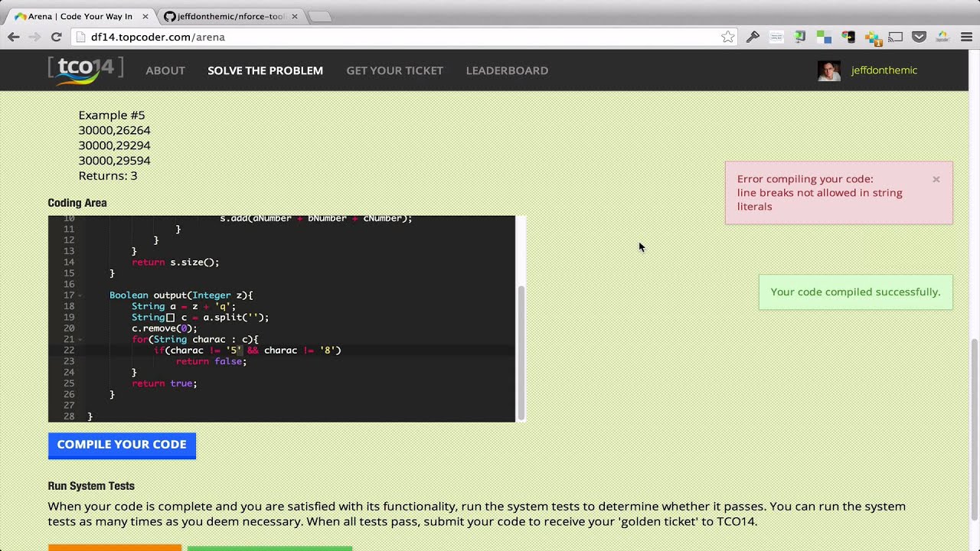Click the COMPILE YOUR CODE button
This screenshot has width=980, height=551.
pyautogui.click(x=122, y=445)
